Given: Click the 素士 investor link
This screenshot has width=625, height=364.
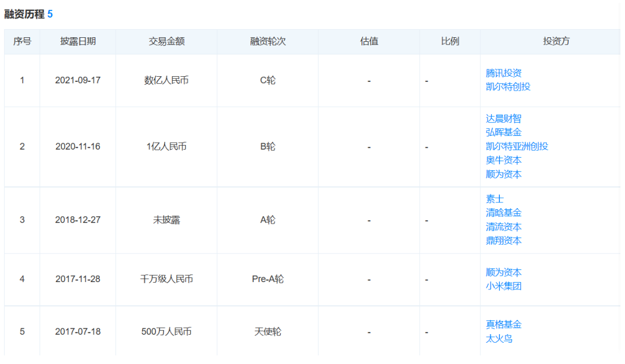Looking at the screenshot, I should pyautogui.click(x=495, y=199).
